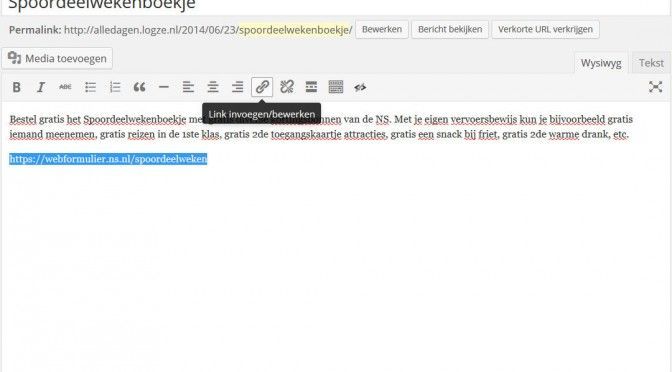The image size is (672, 372).
Task: Remove link with the unlink icon
Action: tap(287, 87)
